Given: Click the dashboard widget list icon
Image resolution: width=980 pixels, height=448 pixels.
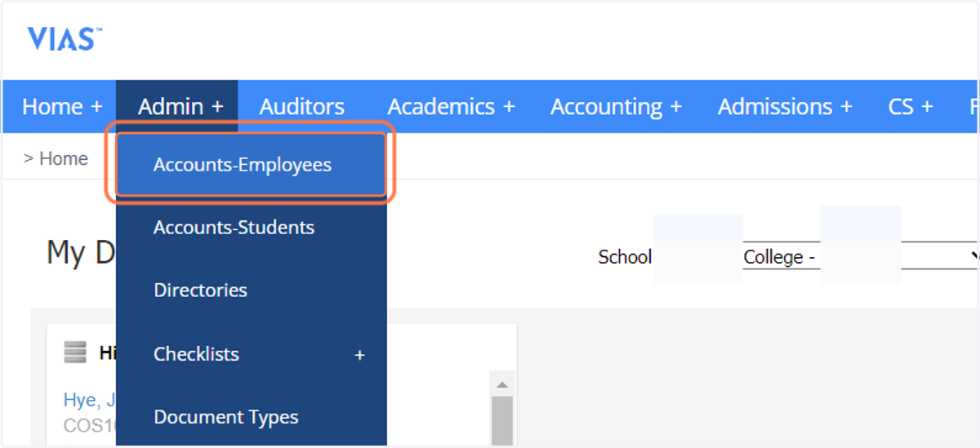Looking at the screenshot, I should (x=75, y=353).
